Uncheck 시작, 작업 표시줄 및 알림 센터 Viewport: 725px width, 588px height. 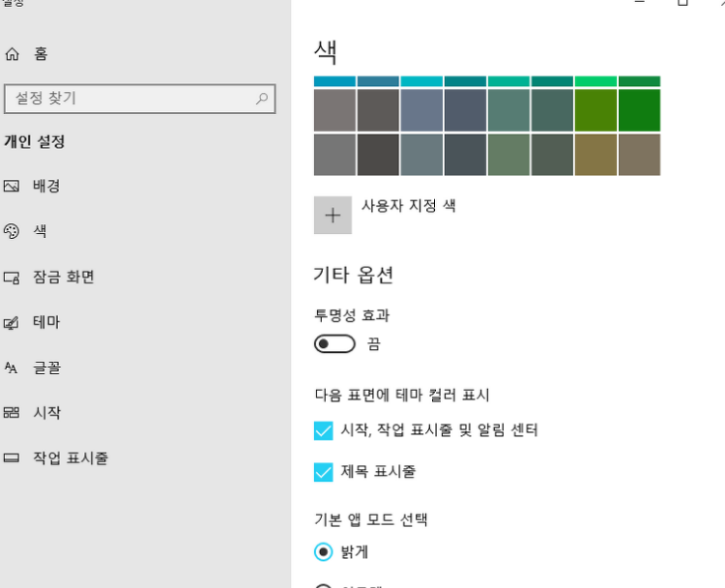coord(323,430)
